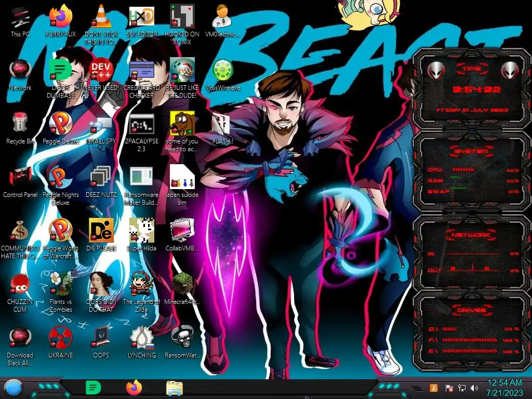The image size is (532, 399).
Task: Open the network tray icon
Action: 461,388
